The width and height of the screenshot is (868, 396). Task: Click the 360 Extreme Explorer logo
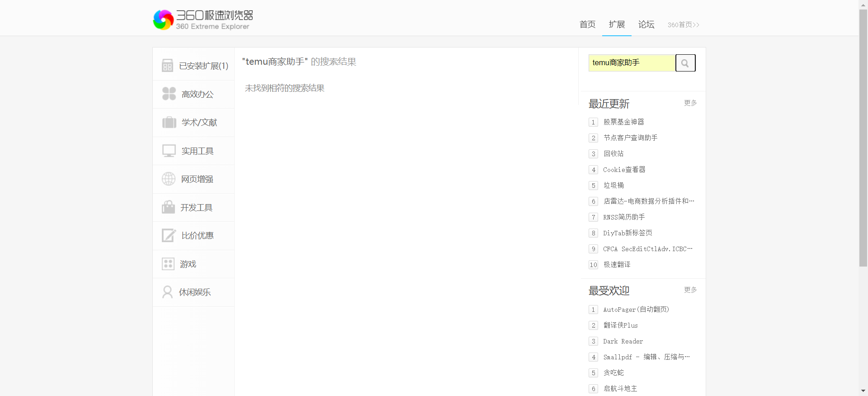click(x=203, y=20)
